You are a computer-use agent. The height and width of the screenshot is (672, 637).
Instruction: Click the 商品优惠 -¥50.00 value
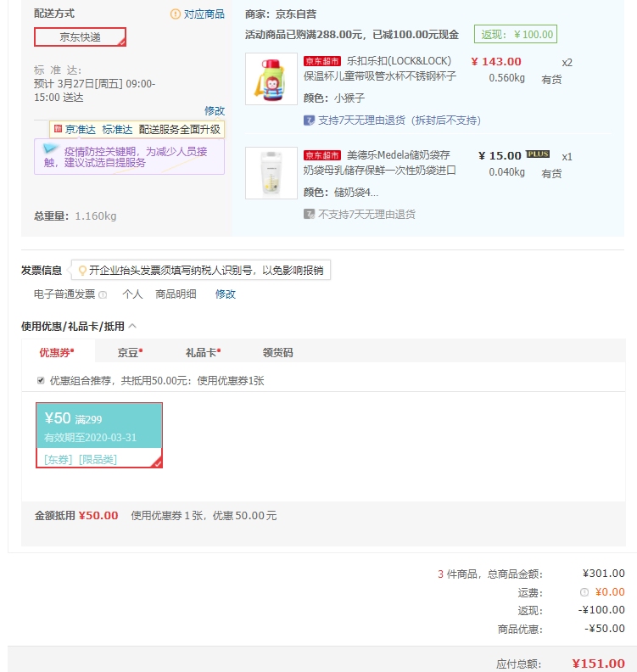coord(605,629)
